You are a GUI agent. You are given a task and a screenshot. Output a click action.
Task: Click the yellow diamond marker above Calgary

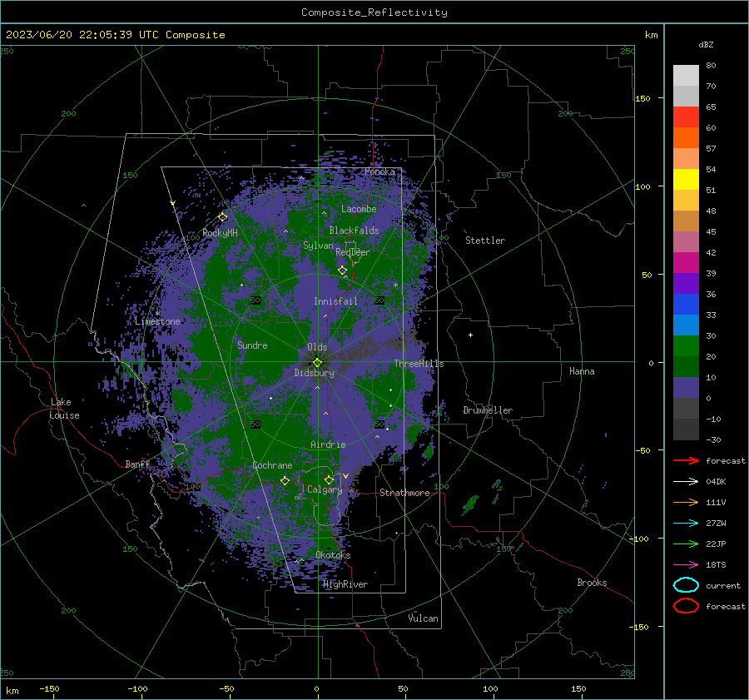tap(329, 479)
